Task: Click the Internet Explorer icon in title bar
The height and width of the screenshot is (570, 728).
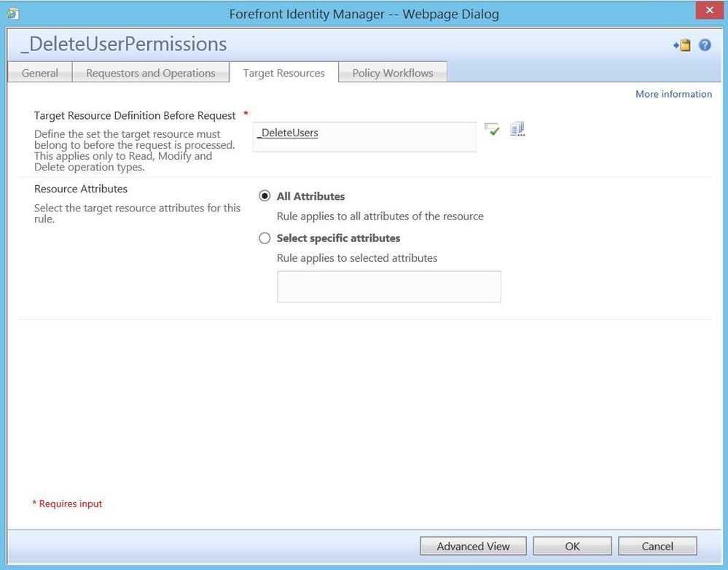Action: tap(12, 14)
